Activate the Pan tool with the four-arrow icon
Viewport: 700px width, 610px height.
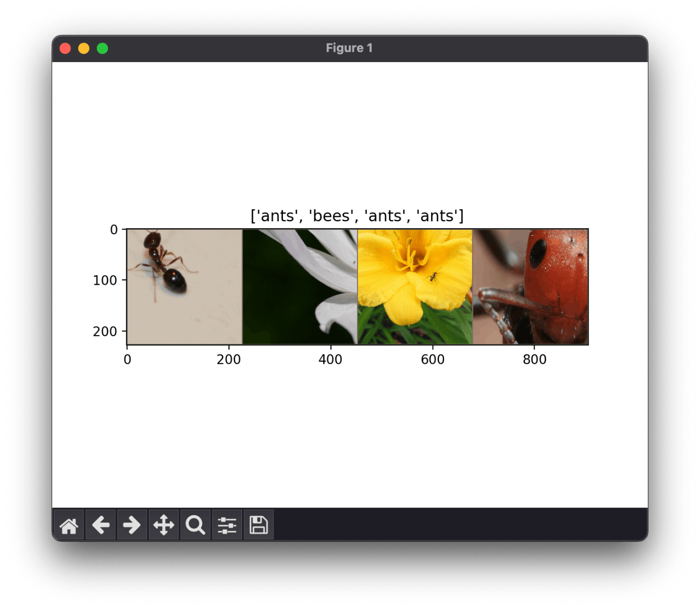[163, 525]
